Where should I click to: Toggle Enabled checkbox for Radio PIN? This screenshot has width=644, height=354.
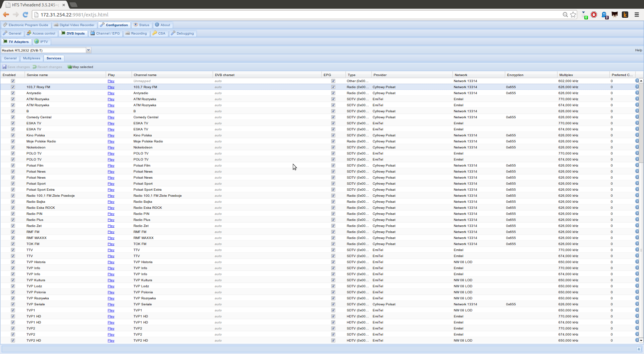coord(13,214)
